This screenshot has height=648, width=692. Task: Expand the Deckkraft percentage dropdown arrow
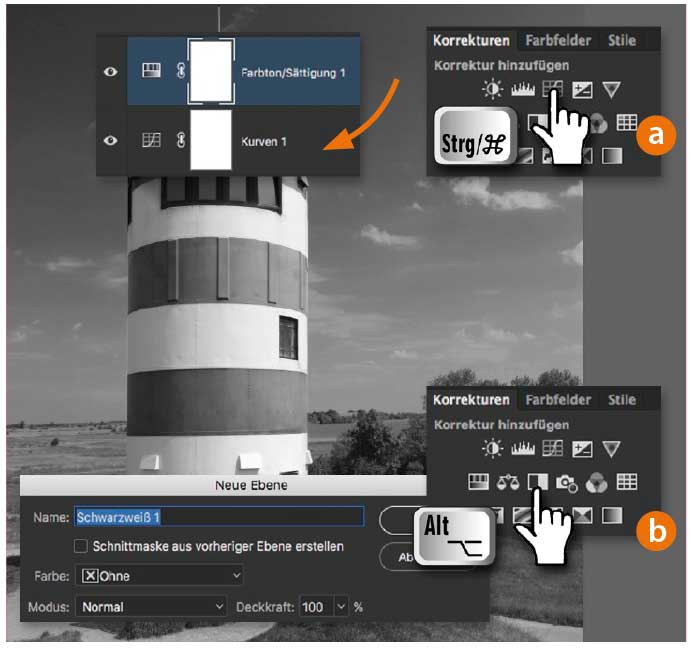[x=341, y=607]
